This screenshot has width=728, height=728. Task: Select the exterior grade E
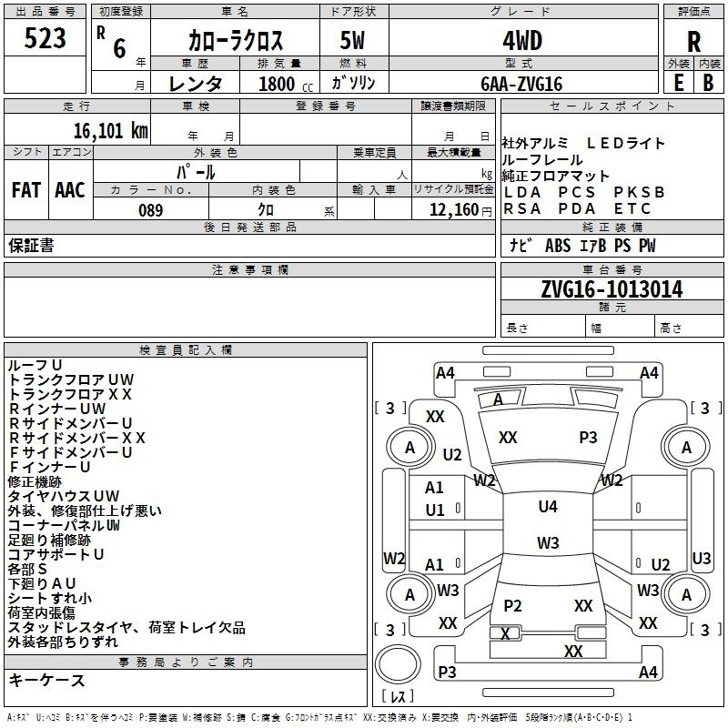pos(678,83)
